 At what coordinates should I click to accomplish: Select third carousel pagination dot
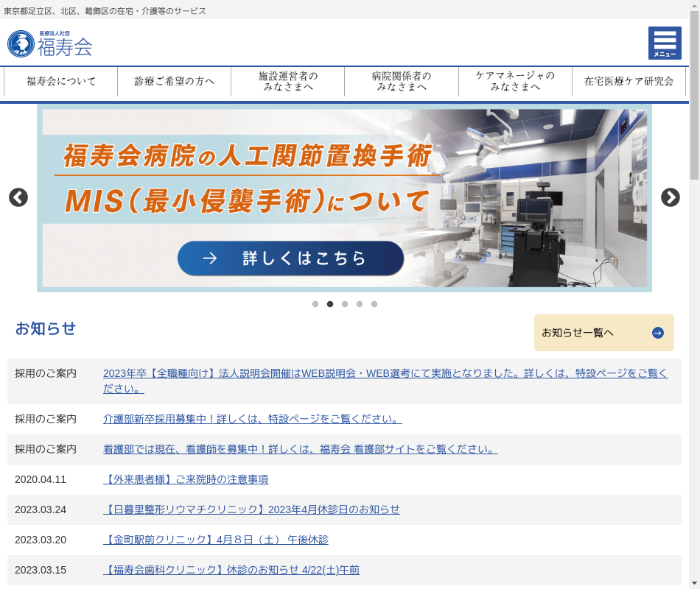pyautogui.click(x=345, y=304)
